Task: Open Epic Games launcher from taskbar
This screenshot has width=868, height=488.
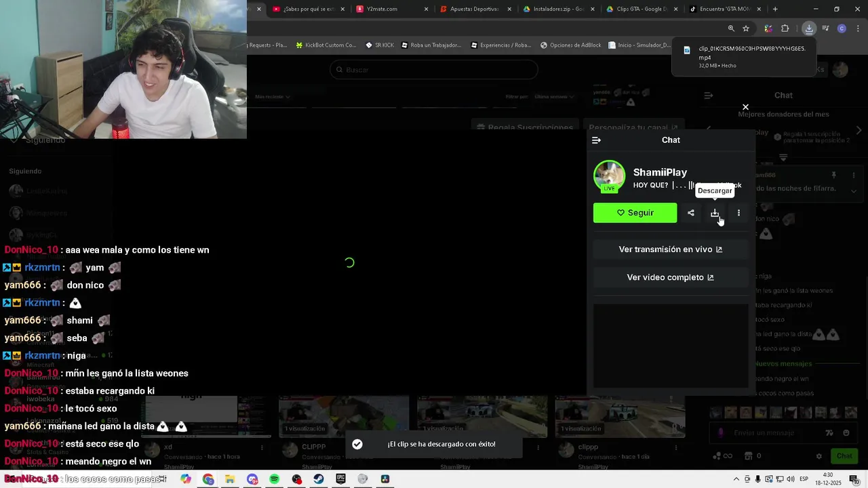Action: click(340, 479)
